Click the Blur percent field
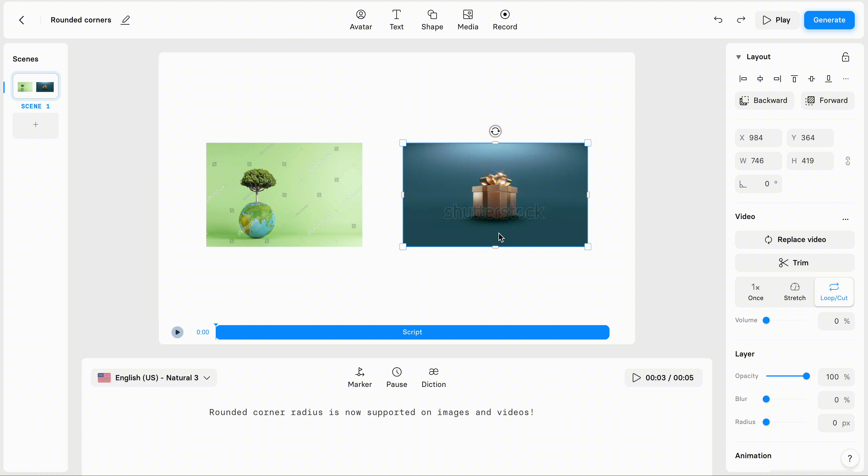This screenshot has width=868, height=476. 836,400
